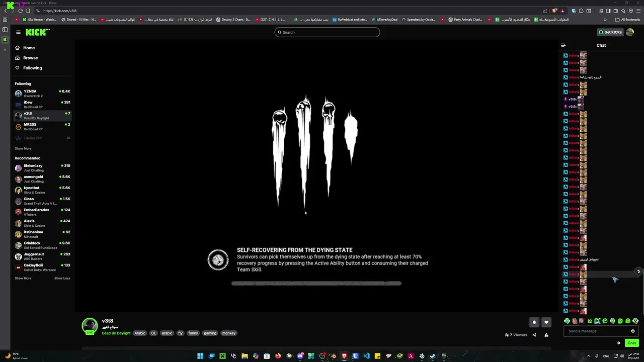Screen dimensions: 644x362
Task: Toggle follow heart button for v3t8
Action: (x=546, y=322)
